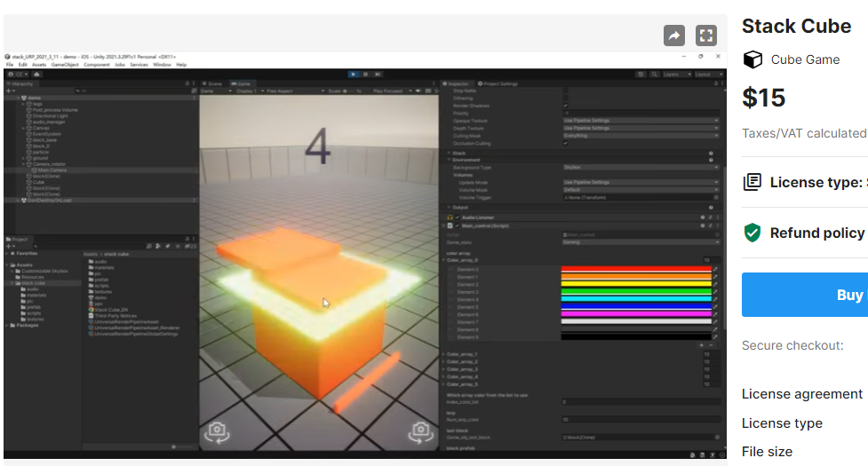Disable the Audio Listener component checkbox
Viewport: 868px width, 466px height.
(458, 217)
